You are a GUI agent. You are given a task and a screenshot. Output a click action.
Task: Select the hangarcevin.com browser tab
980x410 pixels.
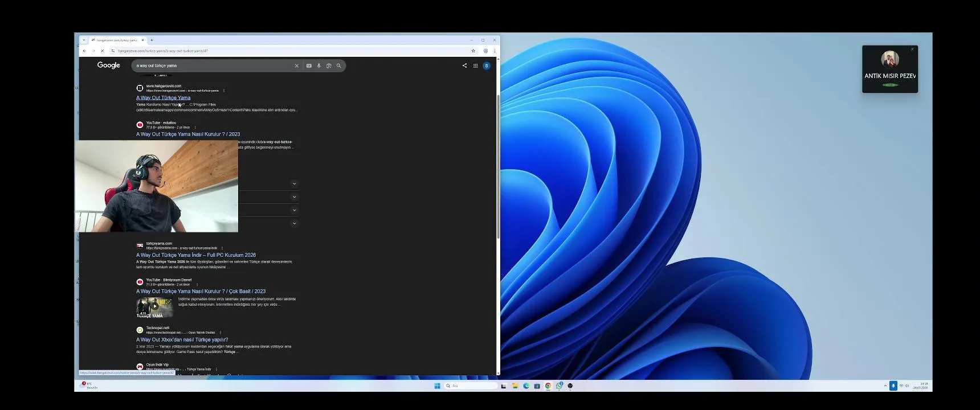coord(117,40)
